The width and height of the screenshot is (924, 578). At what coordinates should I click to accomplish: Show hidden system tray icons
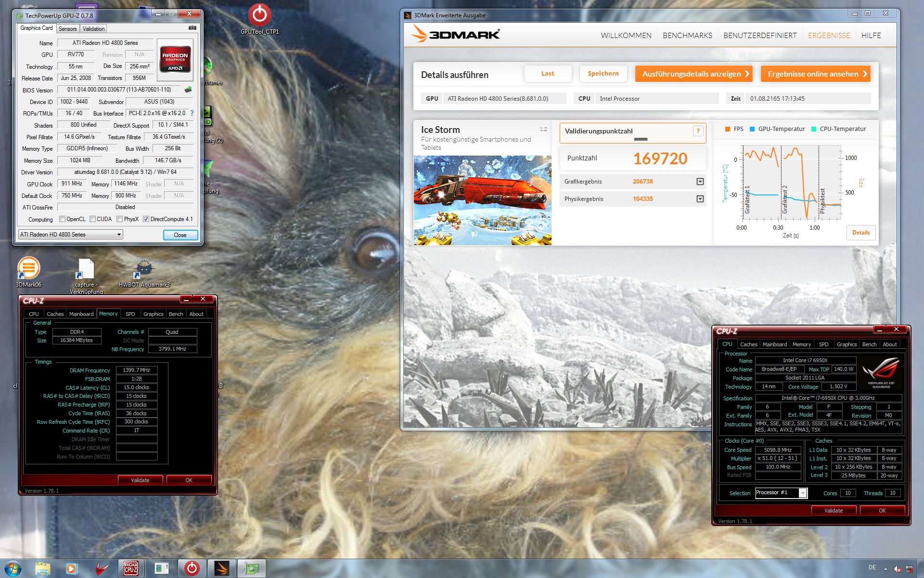(x=885, y=569)
